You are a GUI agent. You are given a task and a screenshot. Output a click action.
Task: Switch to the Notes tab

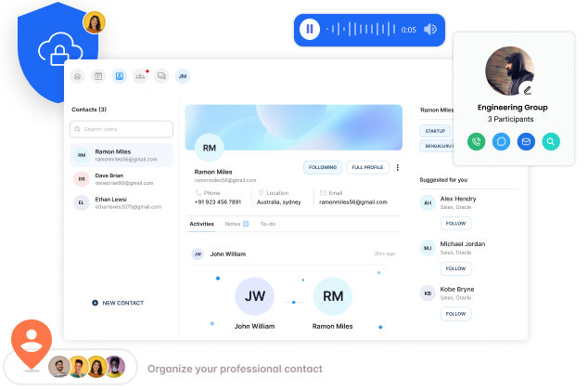(x=234, y=224)
